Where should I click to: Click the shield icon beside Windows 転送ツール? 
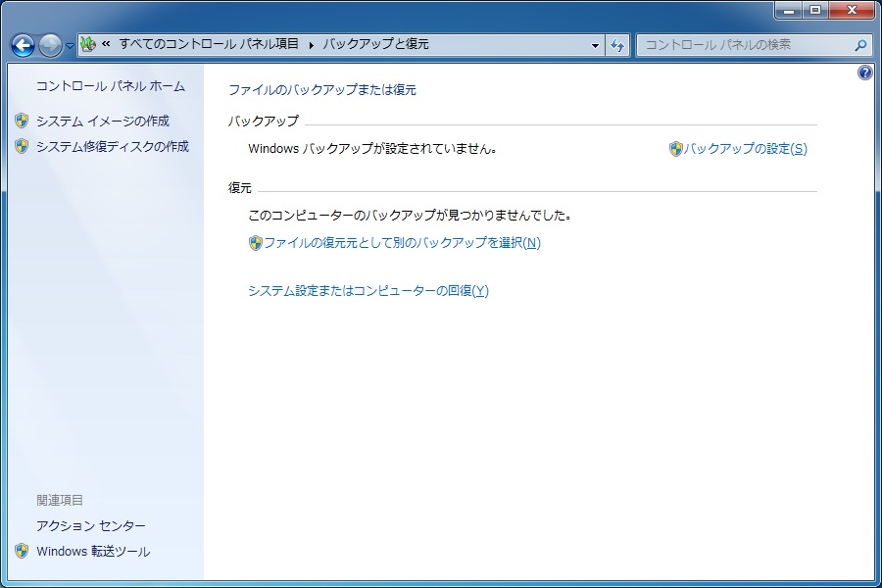click(x=22, y=552)
